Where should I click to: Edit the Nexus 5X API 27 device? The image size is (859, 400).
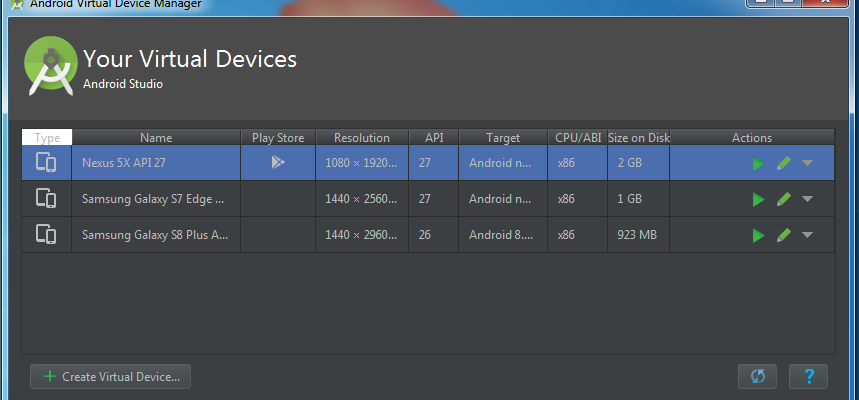click(x=784, y=164)
